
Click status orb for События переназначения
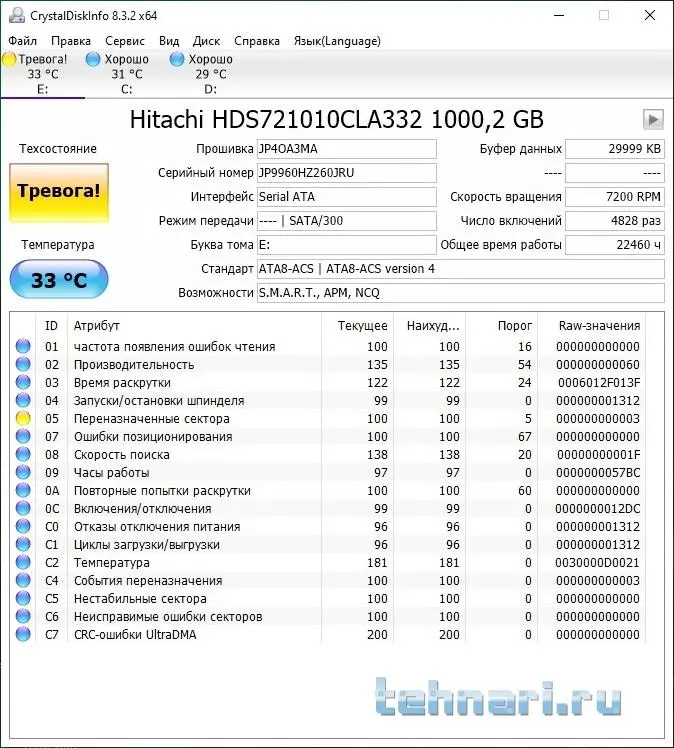23,581
